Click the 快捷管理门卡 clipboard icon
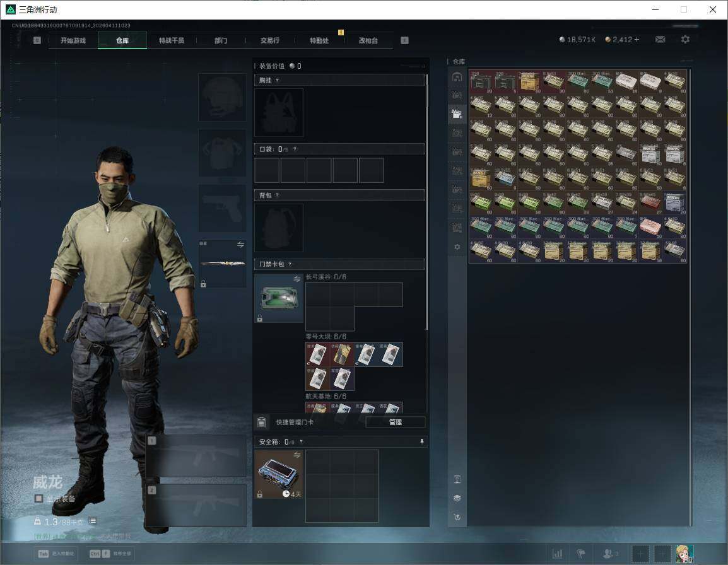 coord(261,422)
